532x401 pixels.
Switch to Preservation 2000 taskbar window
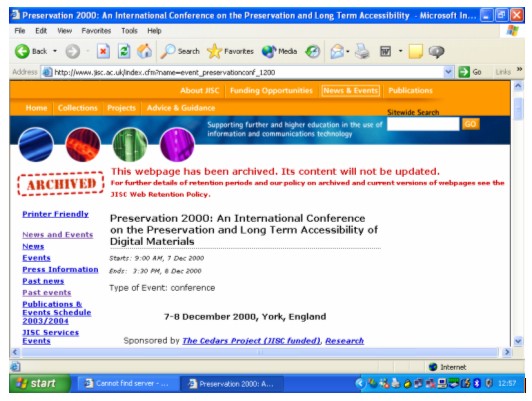click(x=232, y=384)
